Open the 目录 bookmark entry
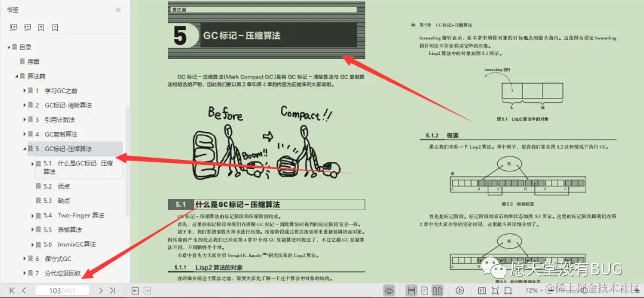This screenshot has width=644, height=298. coord(26,47)
